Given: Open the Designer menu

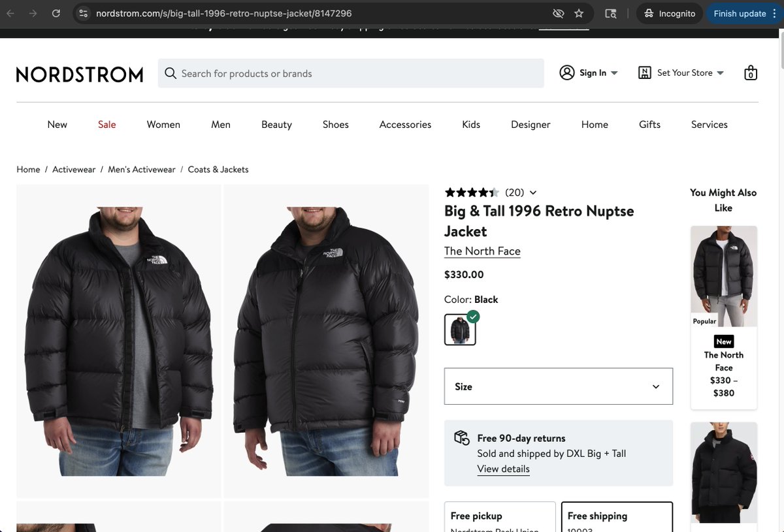Looking at the screenshot, I should [x=531, y=124].
